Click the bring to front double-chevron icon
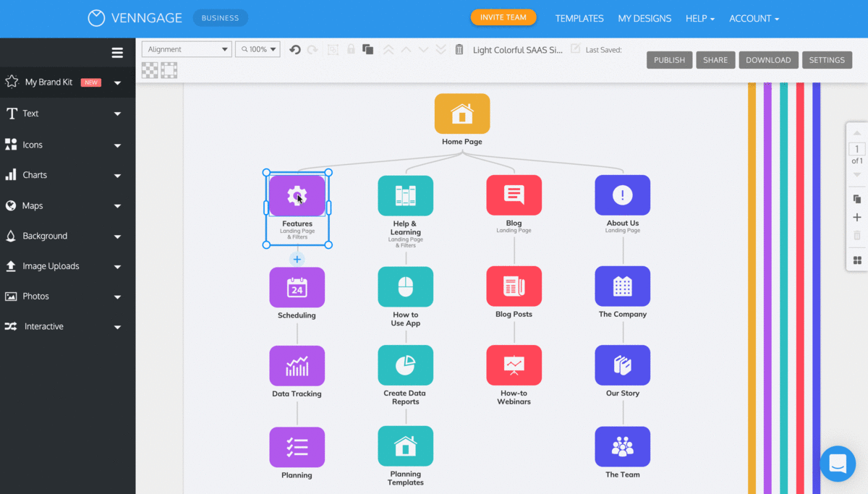868x494 pixels. [388, 49]
